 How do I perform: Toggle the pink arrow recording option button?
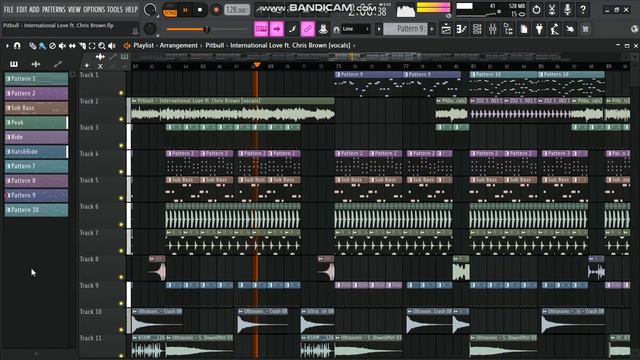[x=277, y=29]
